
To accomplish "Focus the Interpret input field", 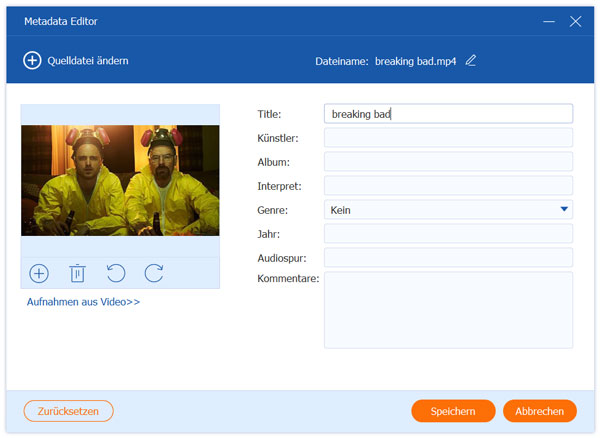I will [x=448, y=186].
